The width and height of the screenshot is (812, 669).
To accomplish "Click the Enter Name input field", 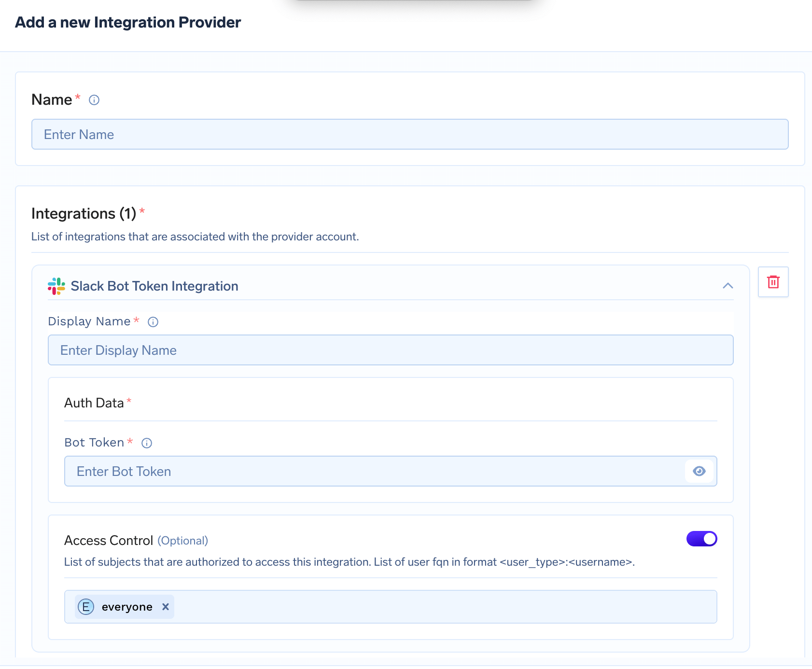I will (x=410, y=134).
